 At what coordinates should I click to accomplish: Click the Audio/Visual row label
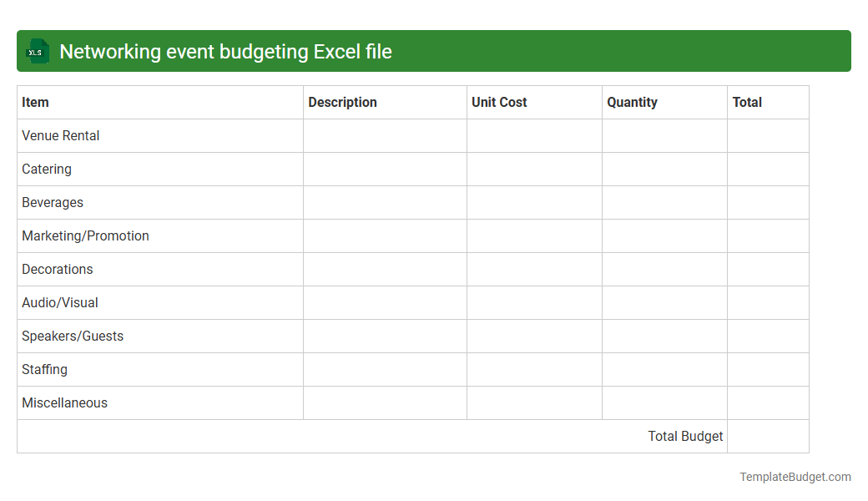point(59,302)
